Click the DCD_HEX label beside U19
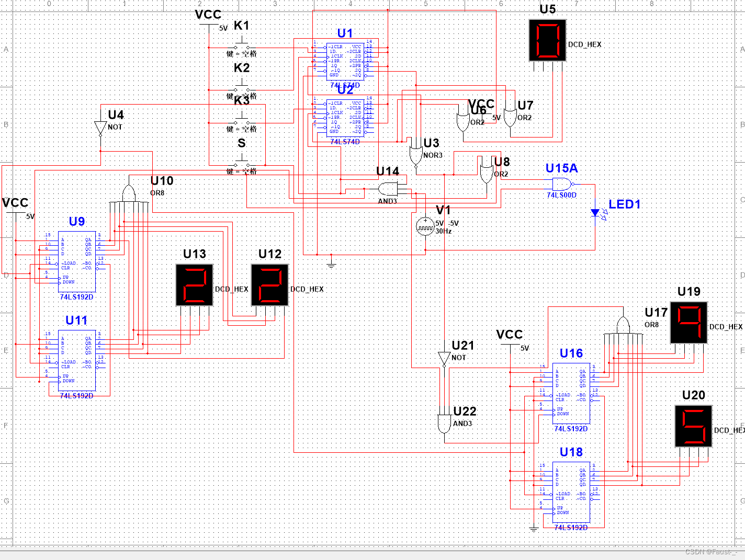Image resolution: width=745 pixels, height=560 pixels. point(726,327)
